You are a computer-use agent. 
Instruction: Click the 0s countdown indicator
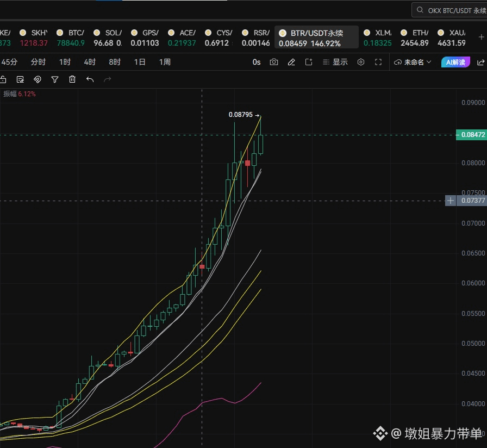pos(256,62)
